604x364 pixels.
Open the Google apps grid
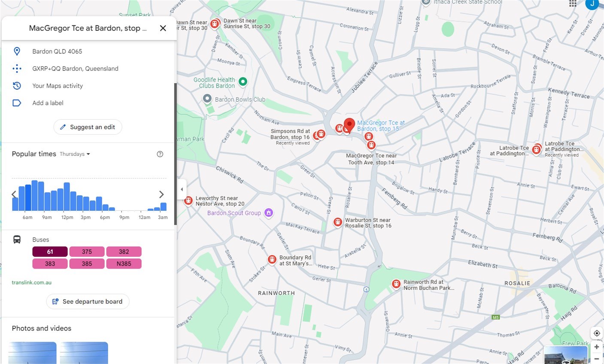[x=573, y=3]
